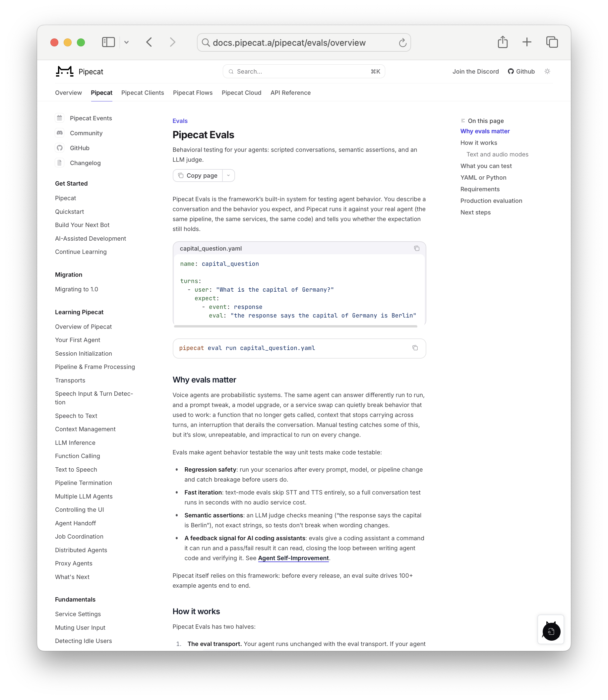608x700 pixels.
Task: Reload the page with refresh icon
Action: point(402,42)
